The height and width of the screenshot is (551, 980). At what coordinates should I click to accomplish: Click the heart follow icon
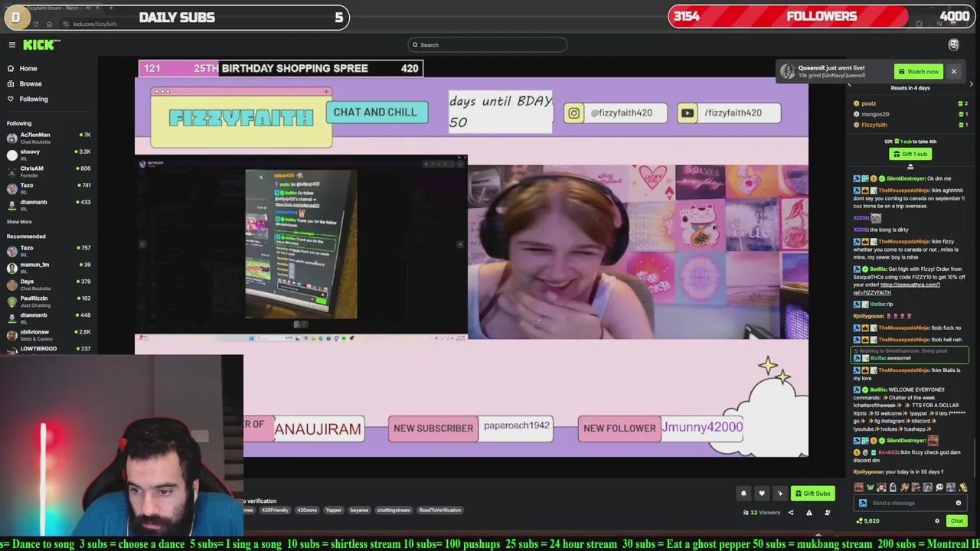(x=761, y=494)
